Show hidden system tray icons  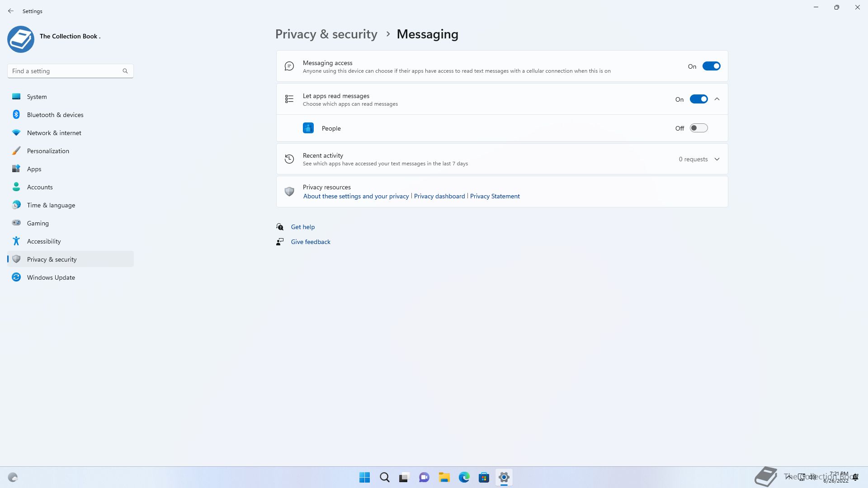[x=788, y=477]
